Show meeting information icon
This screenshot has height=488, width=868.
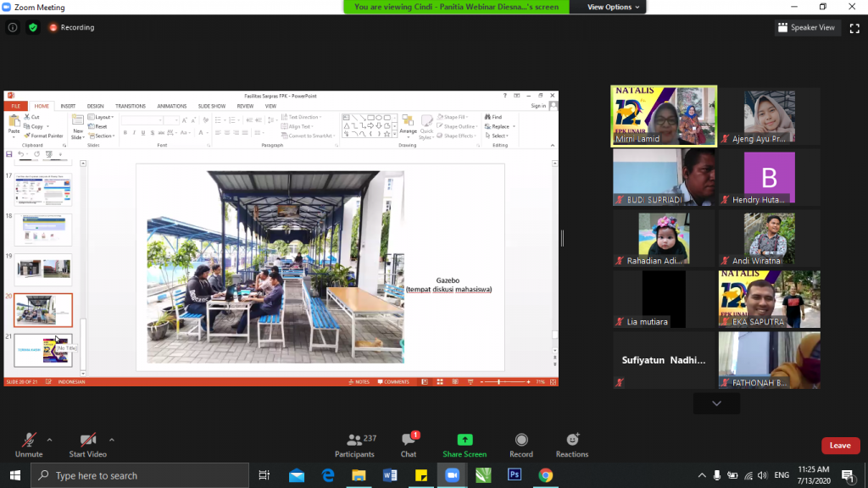[x=13, y=27]
